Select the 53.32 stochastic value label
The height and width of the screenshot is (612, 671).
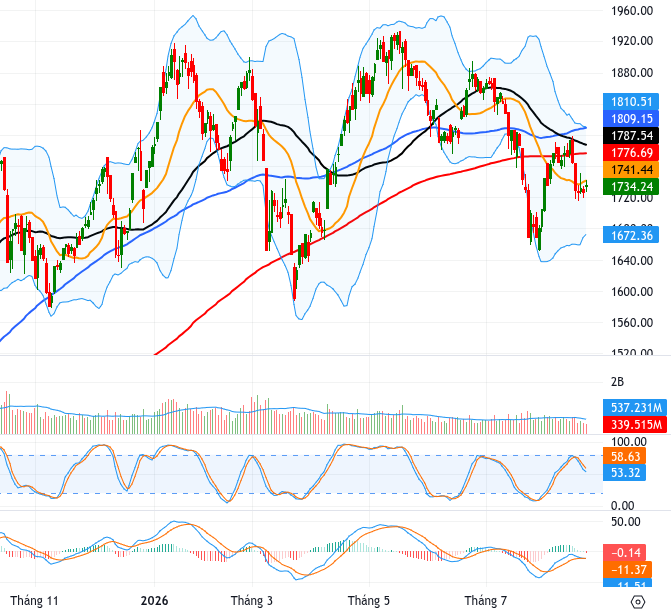(624, 473)
